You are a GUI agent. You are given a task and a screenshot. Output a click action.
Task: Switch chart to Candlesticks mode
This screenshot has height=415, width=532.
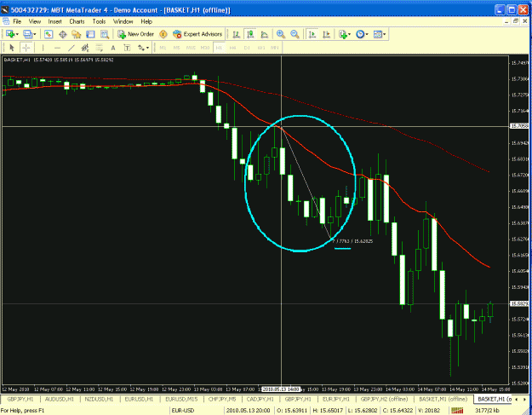[250, 34]
